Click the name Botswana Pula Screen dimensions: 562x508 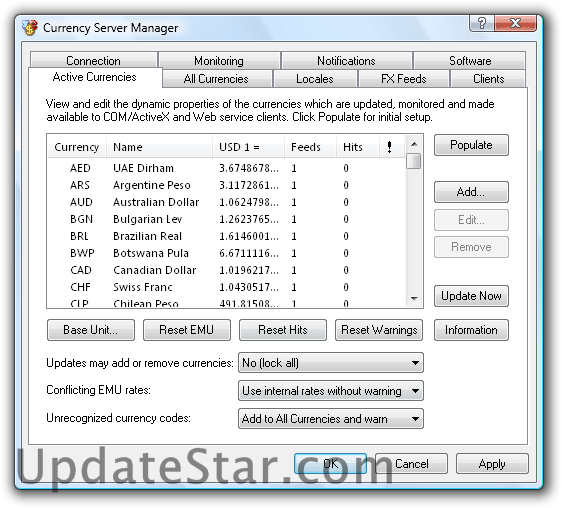pos(151,253)
